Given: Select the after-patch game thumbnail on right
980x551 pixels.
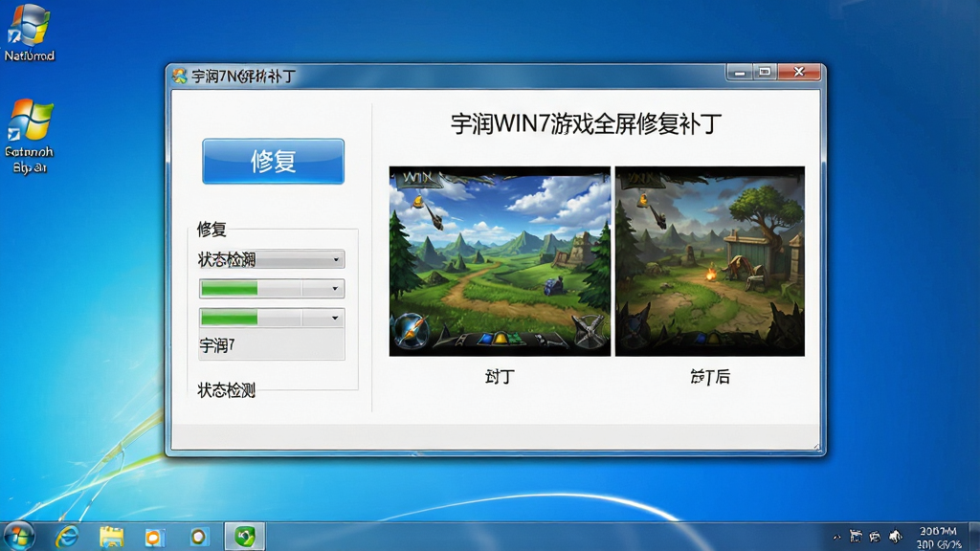Looking at the screenshot, I should (x=710, y=261).
